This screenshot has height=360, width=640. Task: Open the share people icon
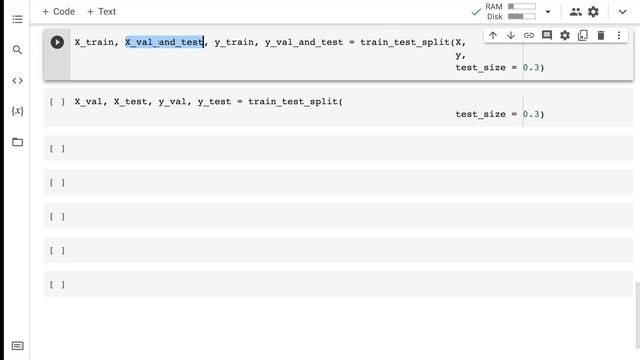(x=576, y=12)
